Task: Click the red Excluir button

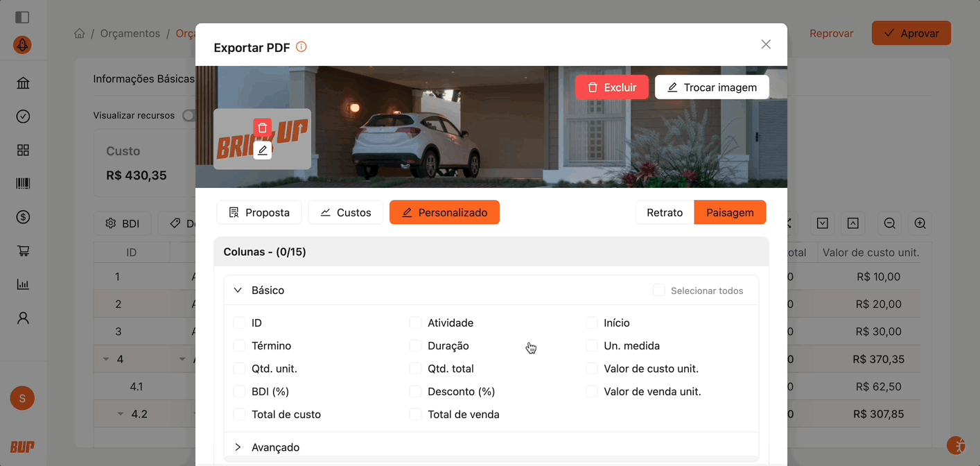Action: (x=611, y=87)
